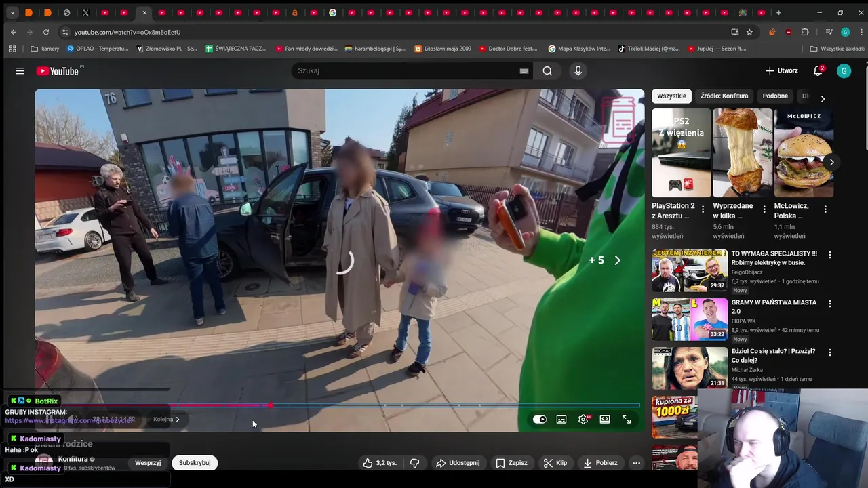
Task: Open the GRAMY W PAŃSTWA MIASTA 2.0 thumbnail
Action: (x=690, y=319)
